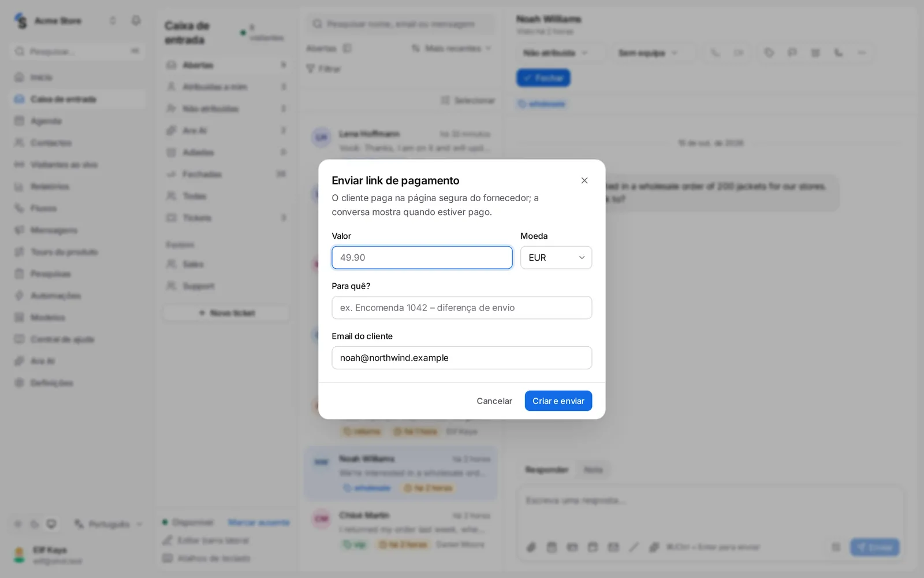
Task: Open 'Contactos' in the left navigation
Action: [x=77, y=143]
